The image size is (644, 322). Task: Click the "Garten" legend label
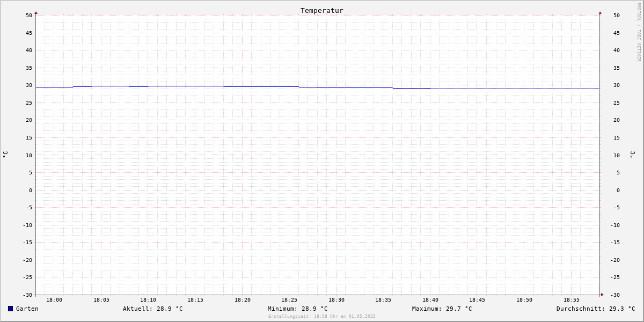pos(27,309)
